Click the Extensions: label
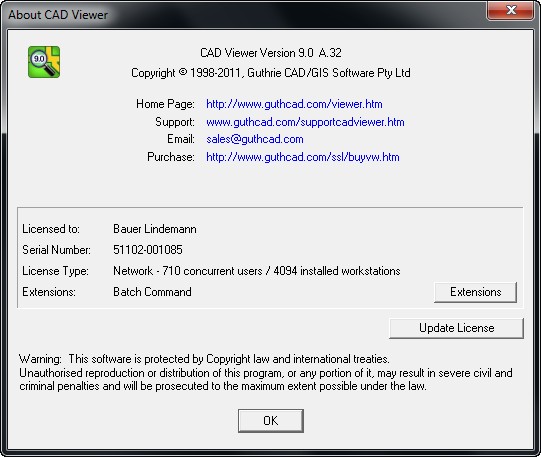 [x=49, y=292]
